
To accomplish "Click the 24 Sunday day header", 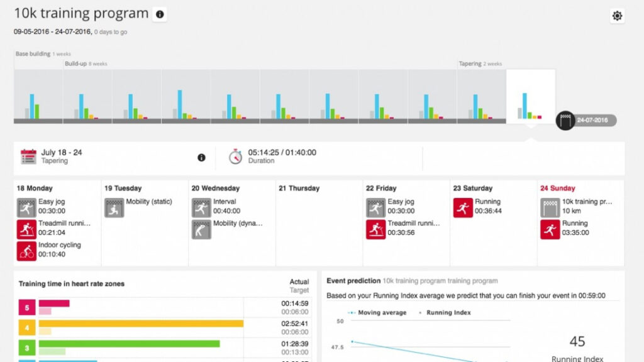I will 557,188.
